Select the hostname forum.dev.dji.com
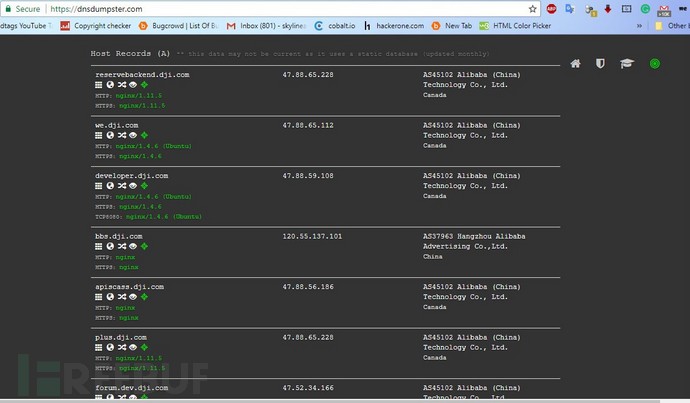Image resolution: width=690 pixels, height=403 pixels. tap(132, 388)
